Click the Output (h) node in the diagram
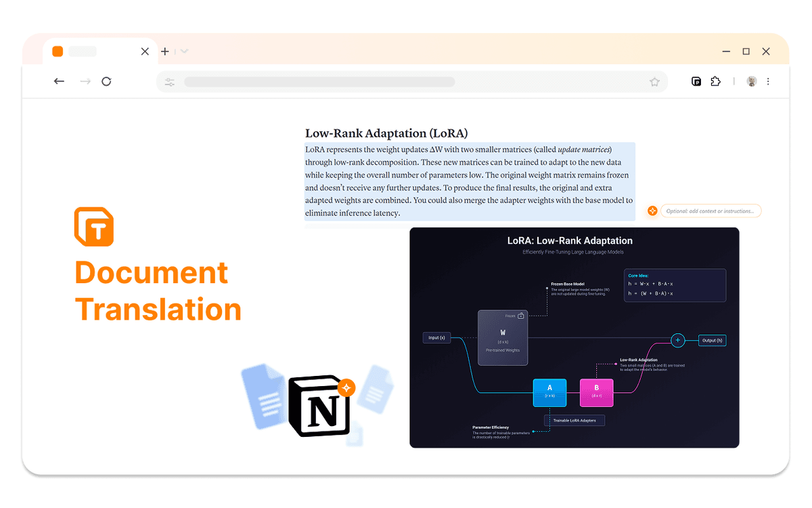812x508 pixels. pos(712,340)
